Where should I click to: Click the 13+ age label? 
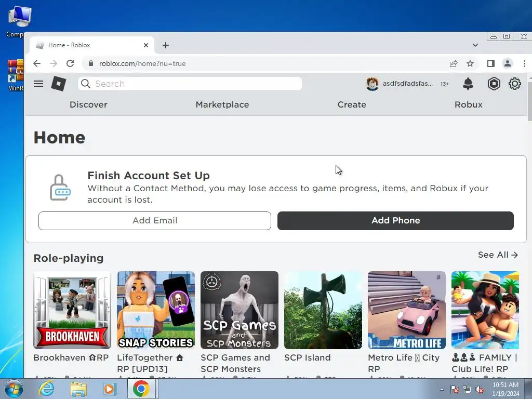[445, 84]
